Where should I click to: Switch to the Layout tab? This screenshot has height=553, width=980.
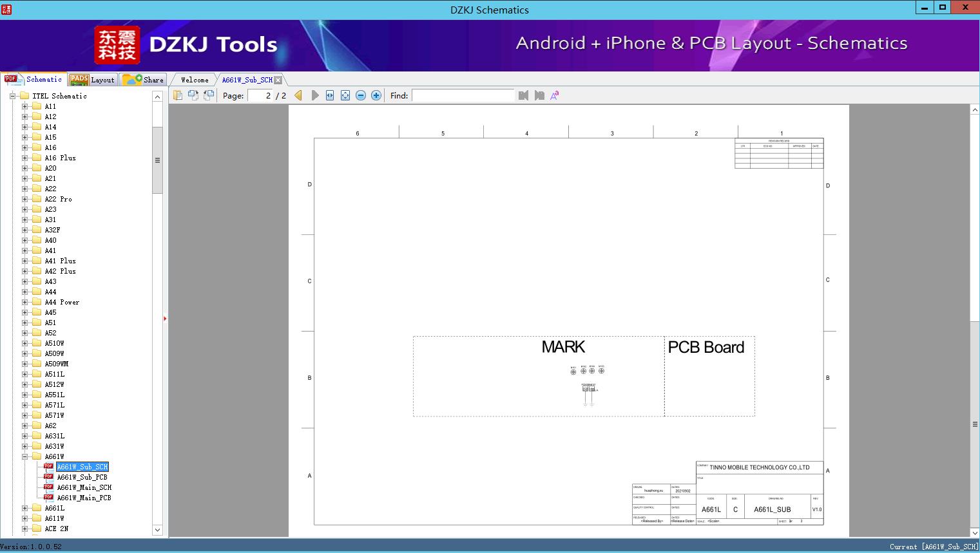point(92,80)
